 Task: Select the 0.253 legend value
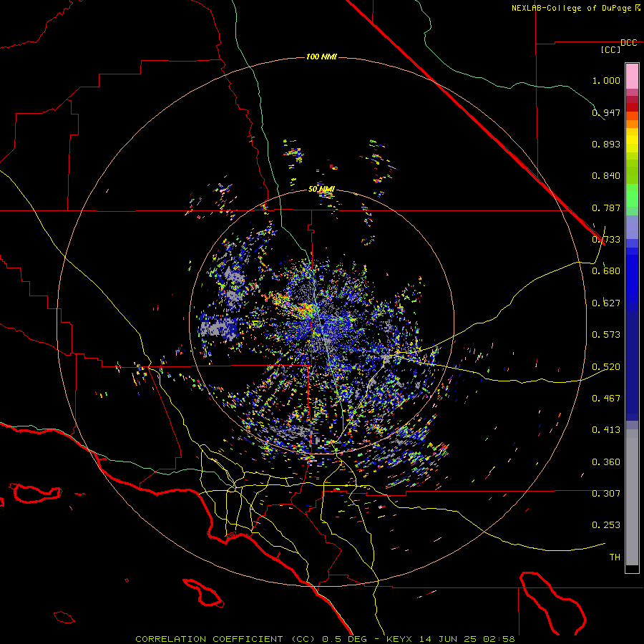(606, 525)
